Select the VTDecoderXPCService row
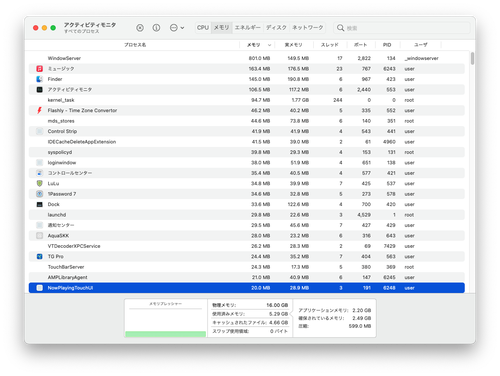The image size is (500, 376). [247, 246]
